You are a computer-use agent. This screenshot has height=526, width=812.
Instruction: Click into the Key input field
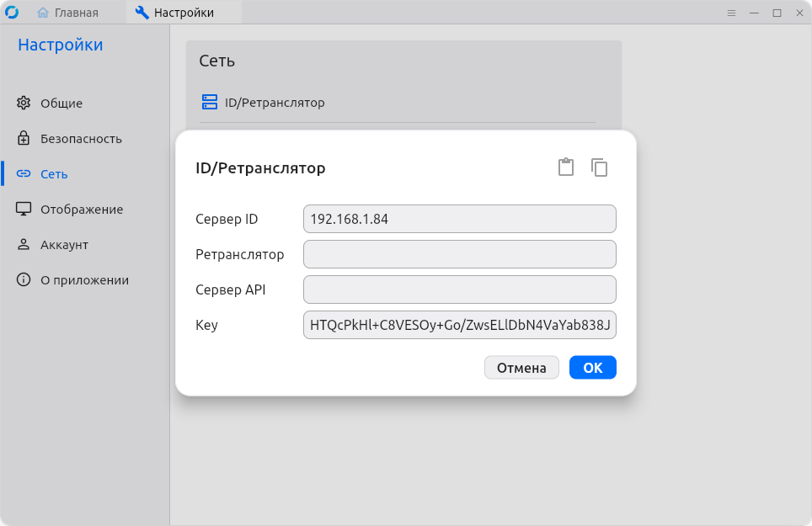pyautogui.click(x=459, y=325)
